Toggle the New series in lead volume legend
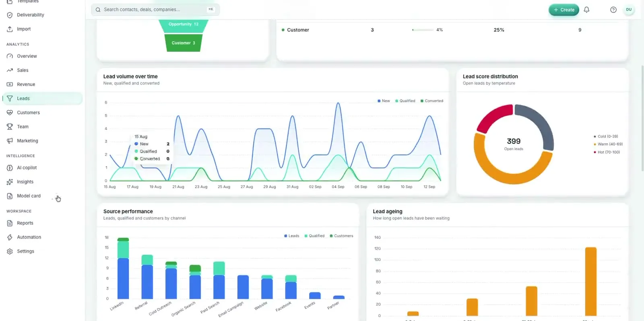 [384, 101]
